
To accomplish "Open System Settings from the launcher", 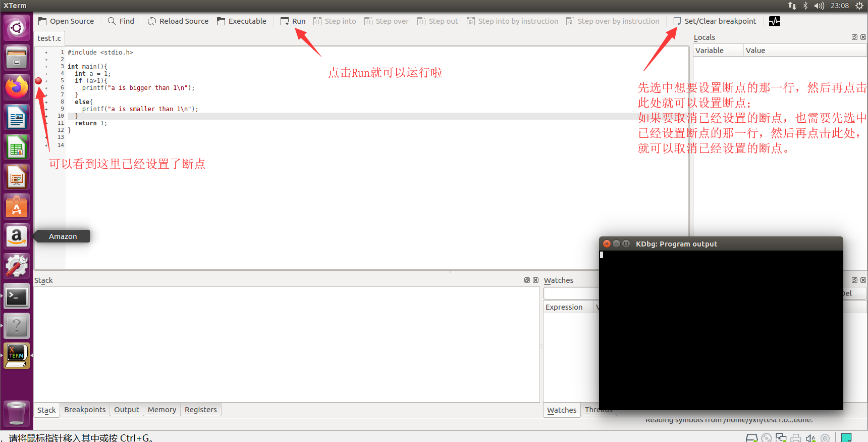I will click(17, 266).
